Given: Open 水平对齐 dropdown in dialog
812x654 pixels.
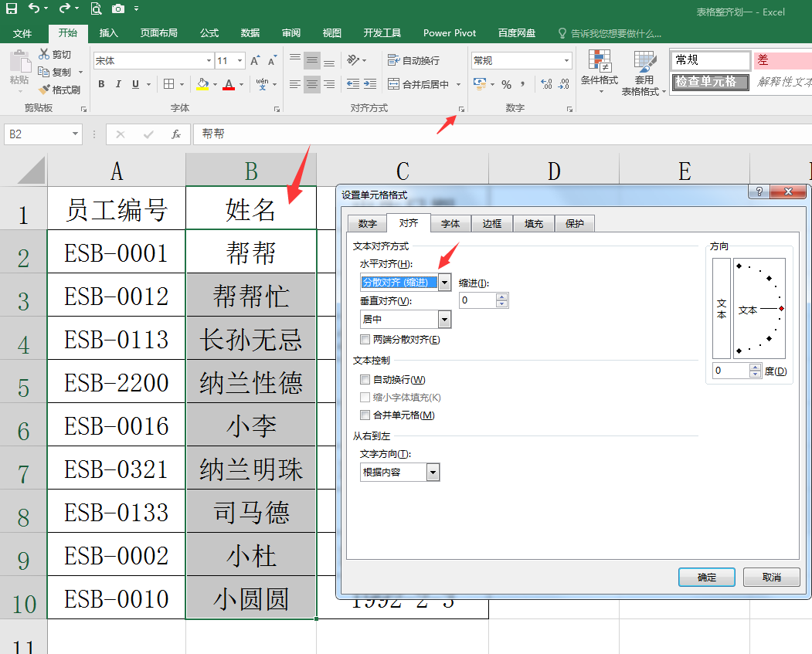Looking at the screenshot, I should (444, 282).
